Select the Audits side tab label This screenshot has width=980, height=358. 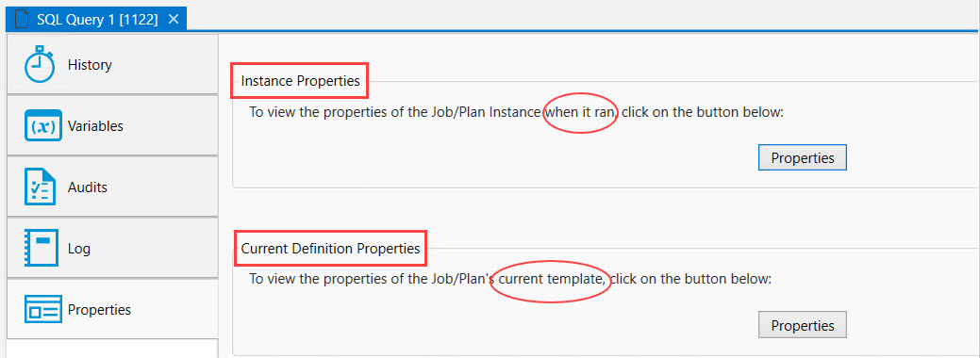point(88,187)
